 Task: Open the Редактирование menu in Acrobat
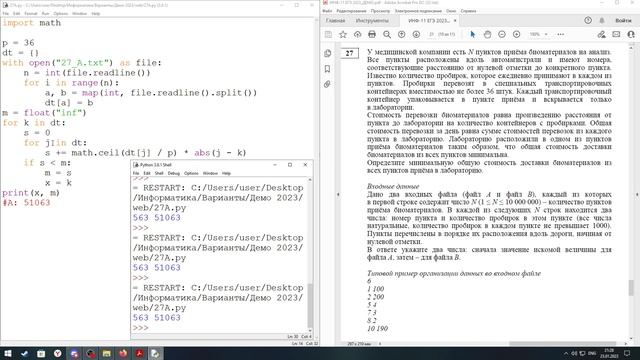point(351,11)
